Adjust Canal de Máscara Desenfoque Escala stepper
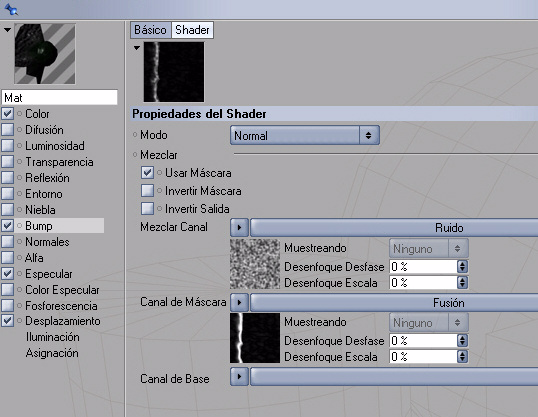This screenshot has height=417, width=538. coord(463,357)
